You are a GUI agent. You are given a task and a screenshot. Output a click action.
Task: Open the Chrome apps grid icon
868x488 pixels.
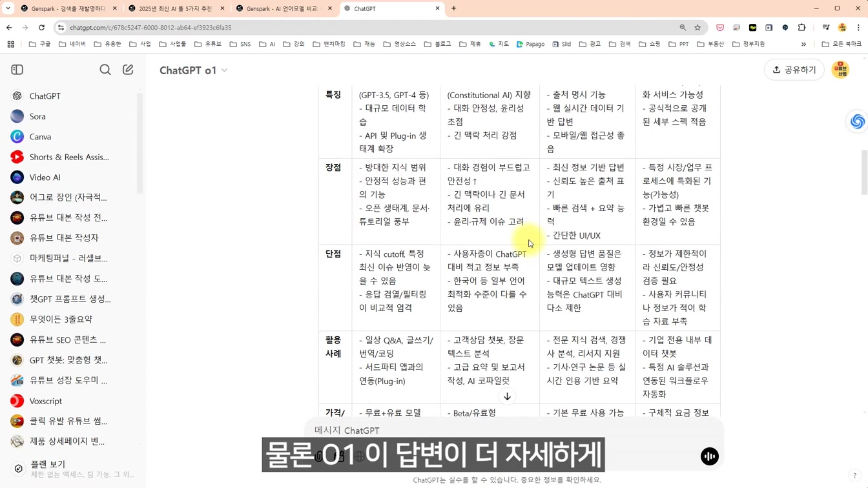(10, 45)
